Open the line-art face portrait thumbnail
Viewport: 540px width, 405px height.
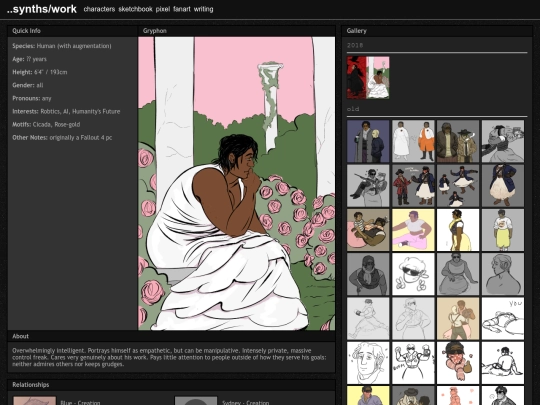tap(368, 363)
